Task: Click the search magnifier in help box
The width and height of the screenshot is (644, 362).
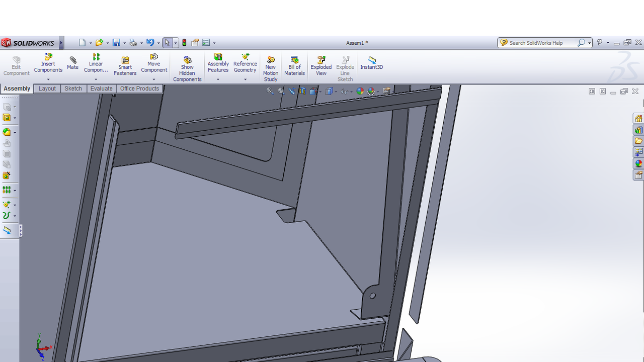Action: 581,43
